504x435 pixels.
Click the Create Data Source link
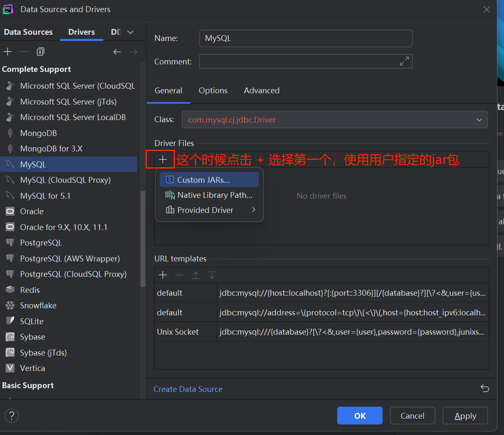point(188,389)
